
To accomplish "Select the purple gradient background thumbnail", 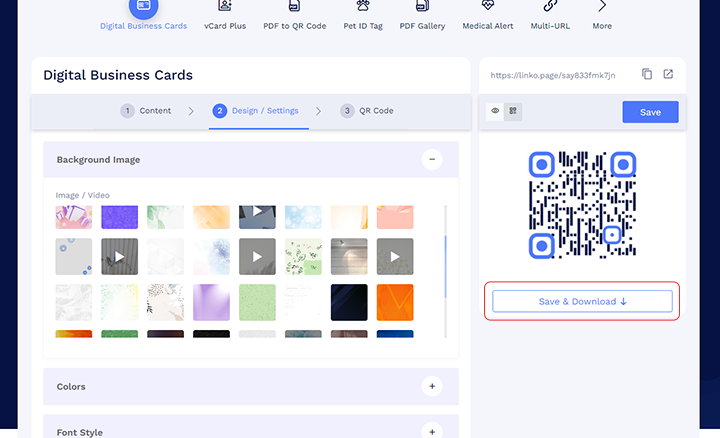I will click(x=212, y=301).
